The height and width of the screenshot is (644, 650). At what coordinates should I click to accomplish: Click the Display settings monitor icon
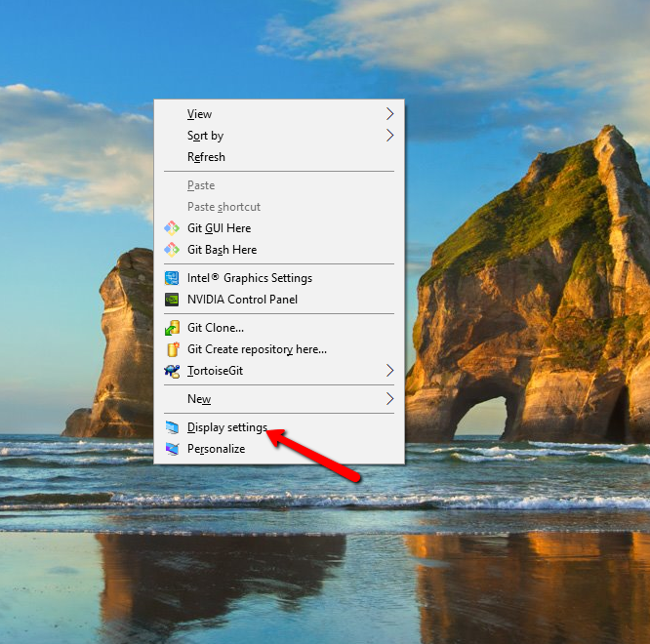172,427
